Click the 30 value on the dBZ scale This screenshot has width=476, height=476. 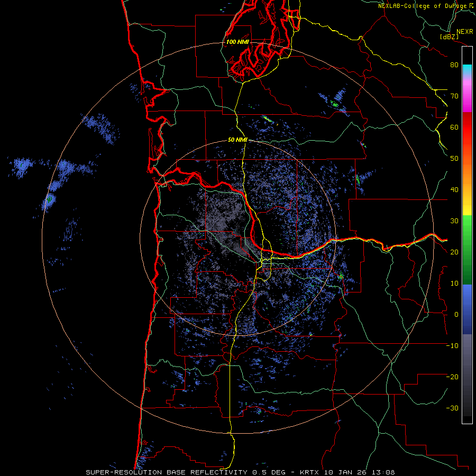pyautogui.click(x=454, y=221)
